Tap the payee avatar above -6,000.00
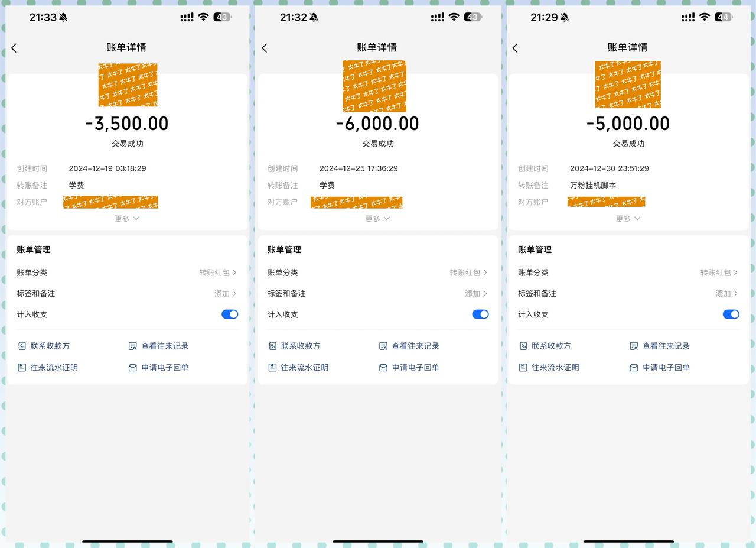756x548 pixels. point(374,86)
